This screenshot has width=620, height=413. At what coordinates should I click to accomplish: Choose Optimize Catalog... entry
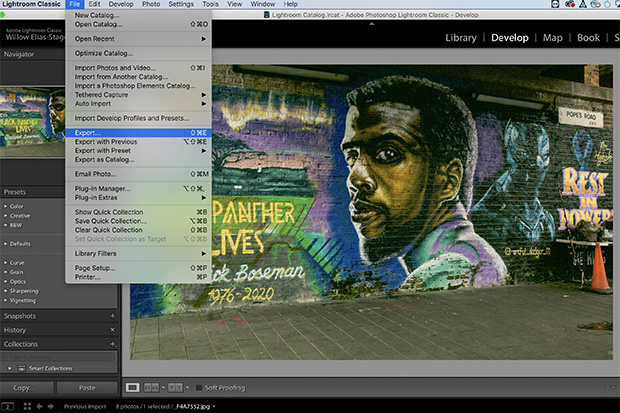pyautogui.click(x=138, y=53)
